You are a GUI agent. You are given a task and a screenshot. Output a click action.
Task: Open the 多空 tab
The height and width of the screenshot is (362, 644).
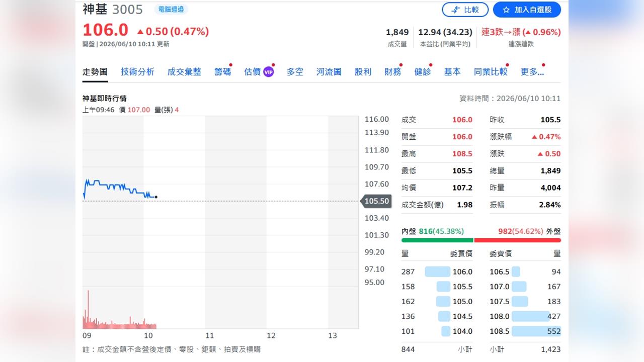[295, 72]
